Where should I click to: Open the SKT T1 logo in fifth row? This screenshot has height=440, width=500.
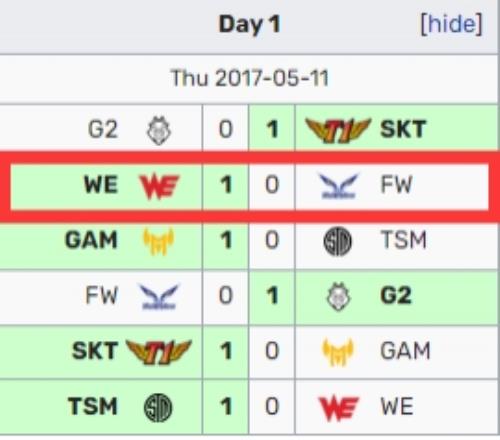(159, 352)
